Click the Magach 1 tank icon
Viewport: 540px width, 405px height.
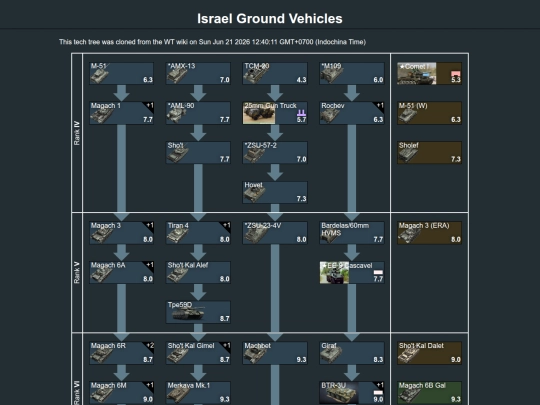[x=102, y=116]
